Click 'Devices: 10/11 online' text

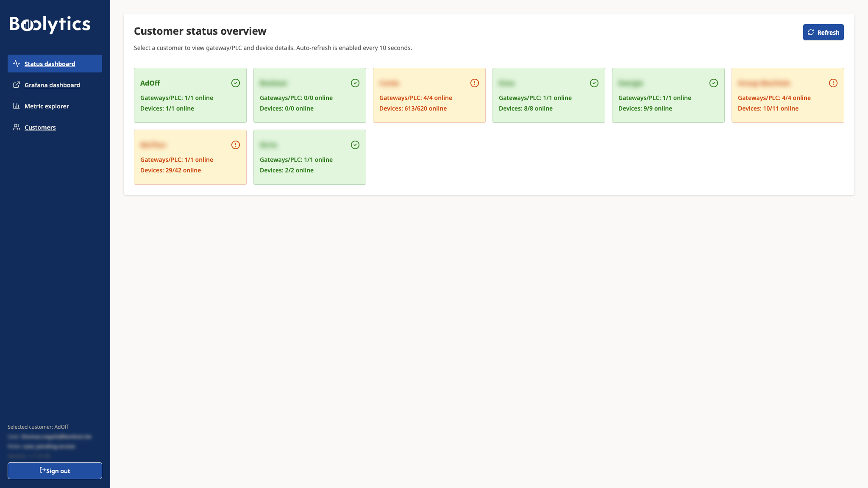click(x=768, y=108)
